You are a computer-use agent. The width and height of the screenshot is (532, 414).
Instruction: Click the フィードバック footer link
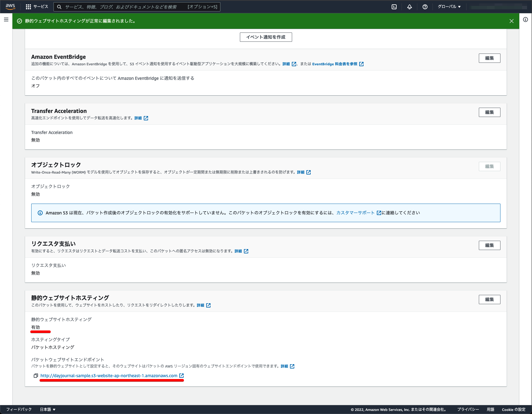coord(19,409)
